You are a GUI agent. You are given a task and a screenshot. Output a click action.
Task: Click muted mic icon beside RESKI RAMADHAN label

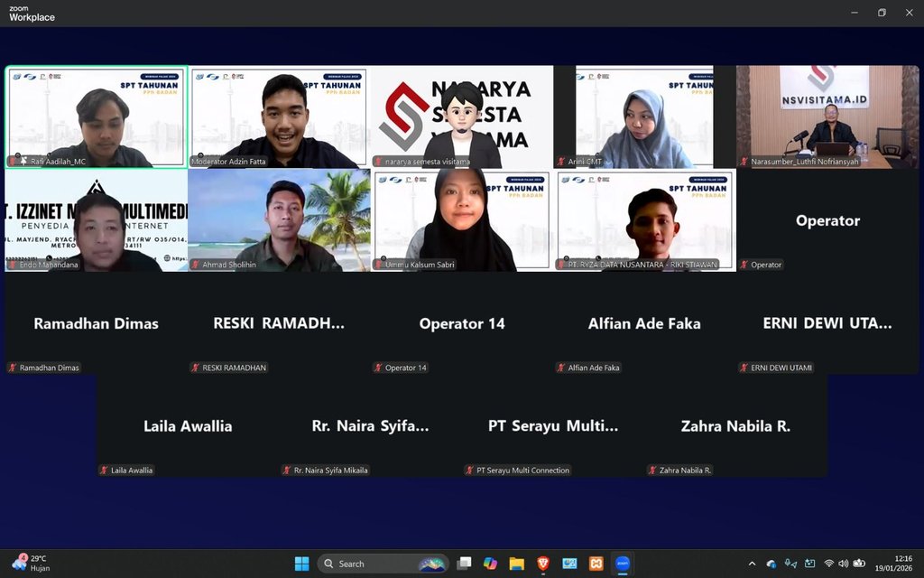pos(196,368)
